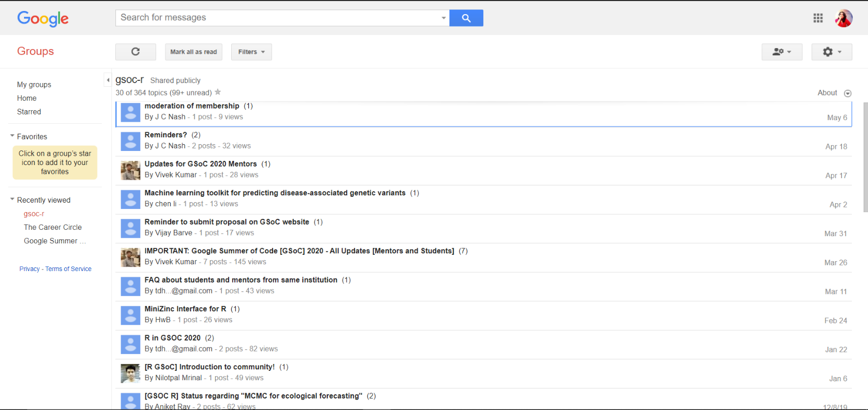868x410 pixels.
Task: Open the Google apps grid
Action: (818, 18)
